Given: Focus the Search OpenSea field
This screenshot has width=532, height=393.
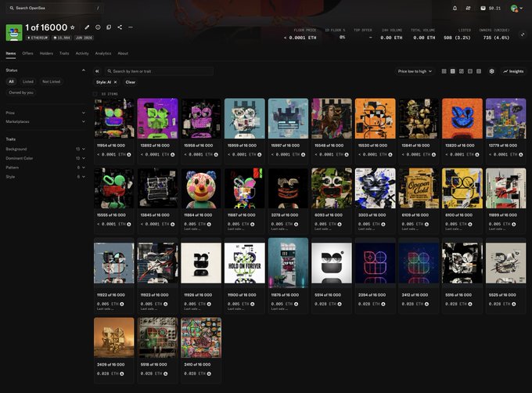Looking at the screenshot, I should (x=54, y=8).
